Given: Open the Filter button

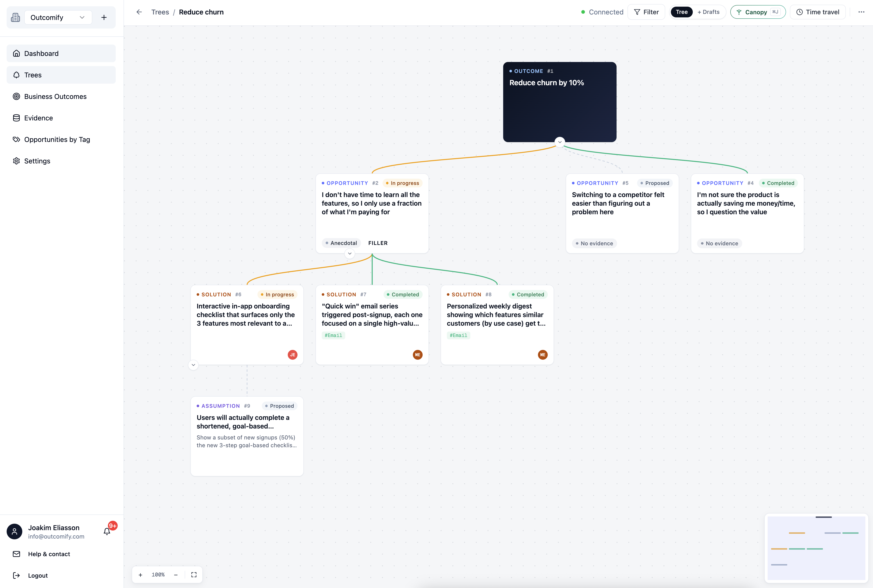Looking at the screenshot, I should (x=646, y=12).
